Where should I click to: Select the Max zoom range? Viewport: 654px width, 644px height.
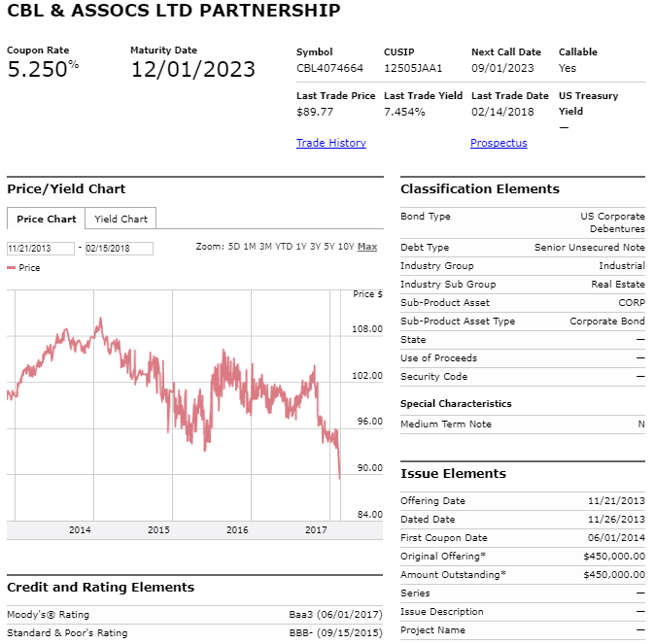[x=367, y=247]
